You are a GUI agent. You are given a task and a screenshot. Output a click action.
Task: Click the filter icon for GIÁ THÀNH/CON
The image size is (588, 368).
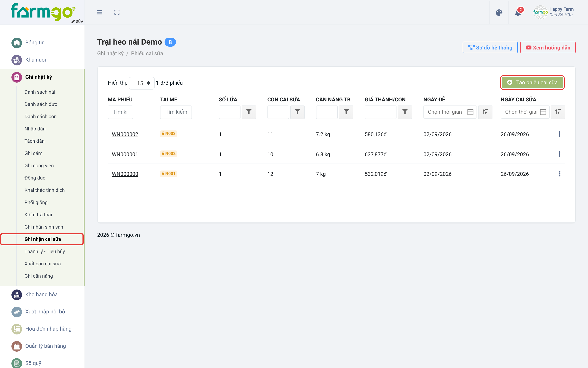(405, 112)
